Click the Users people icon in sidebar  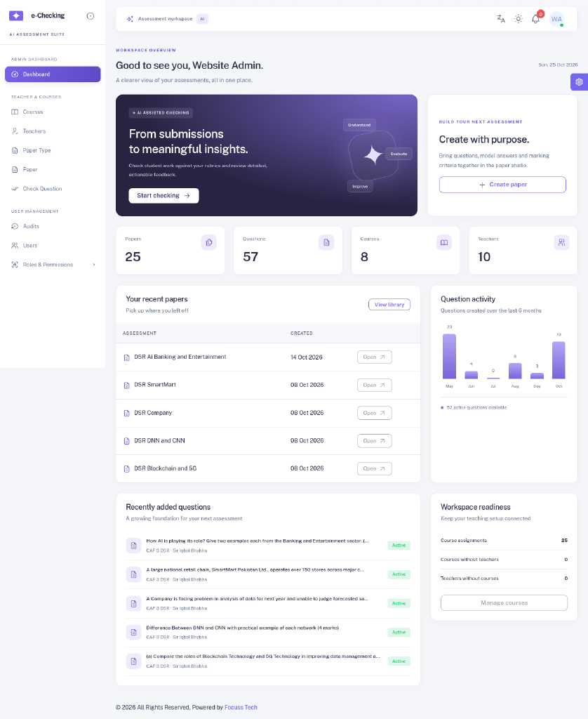tap(15, 245)
